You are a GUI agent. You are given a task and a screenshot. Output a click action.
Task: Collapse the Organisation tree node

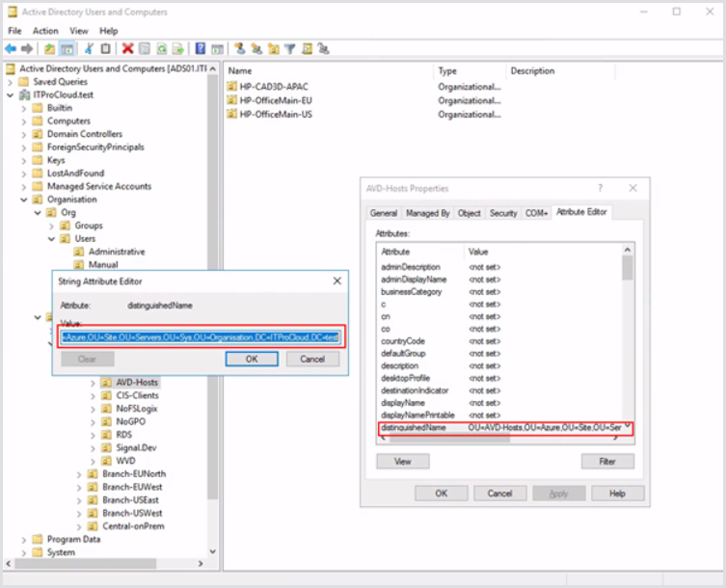(25, 200)
